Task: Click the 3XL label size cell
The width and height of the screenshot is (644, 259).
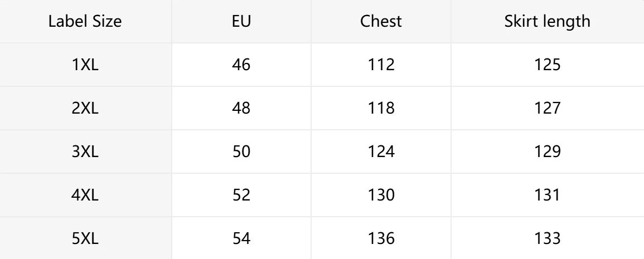Action: (x=85, y=152)
